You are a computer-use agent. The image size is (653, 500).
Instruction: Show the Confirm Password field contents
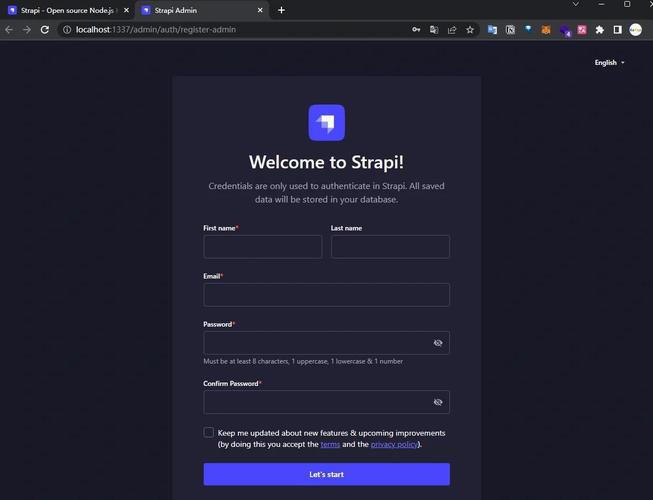tap(438, 402)
